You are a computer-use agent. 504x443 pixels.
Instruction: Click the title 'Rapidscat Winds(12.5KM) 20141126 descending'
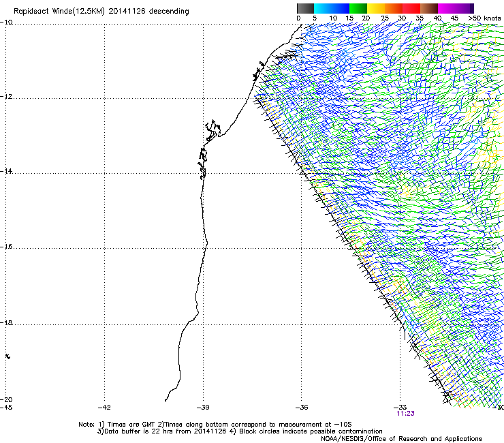(x=101, y=12)
